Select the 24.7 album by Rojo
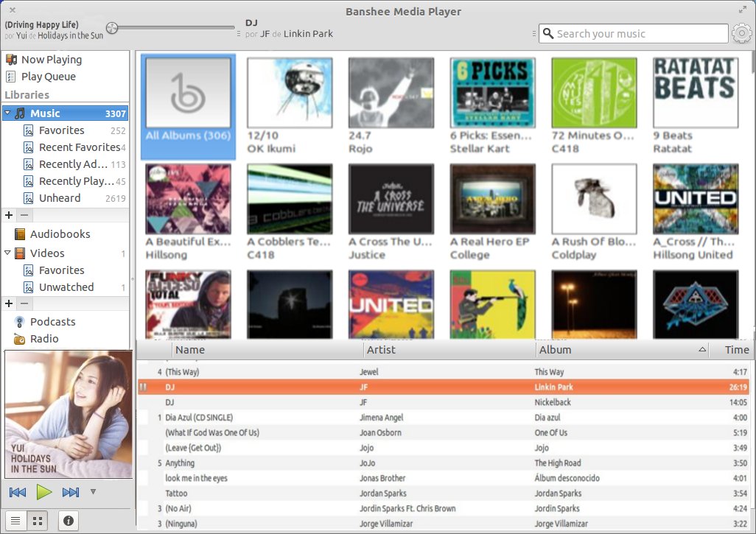 pyautogui.click(x=391, y=106)
